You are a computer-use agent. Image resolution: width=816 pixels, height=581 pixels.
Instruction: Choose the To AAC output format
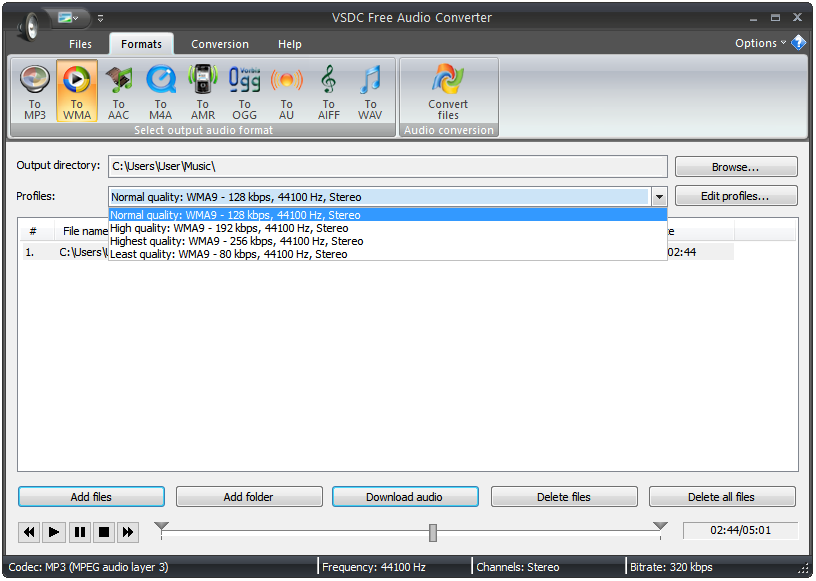(119, 92)
